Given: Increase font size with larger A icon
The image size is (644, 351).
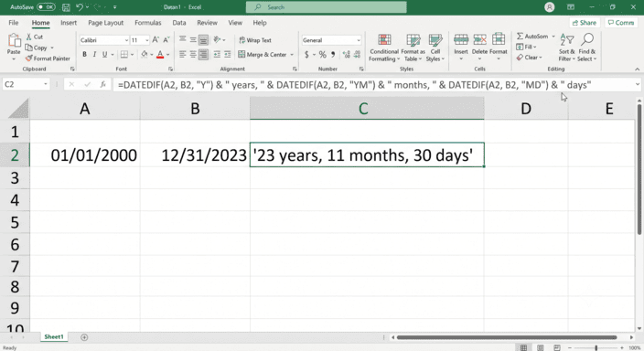Looking at the screenshot, I should [x=156, y=40].
